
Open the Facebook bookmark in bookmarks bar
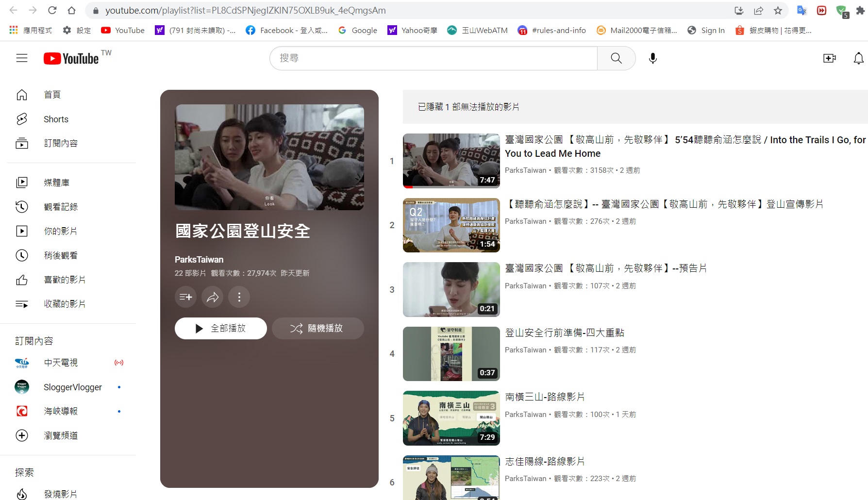point(286,30)
